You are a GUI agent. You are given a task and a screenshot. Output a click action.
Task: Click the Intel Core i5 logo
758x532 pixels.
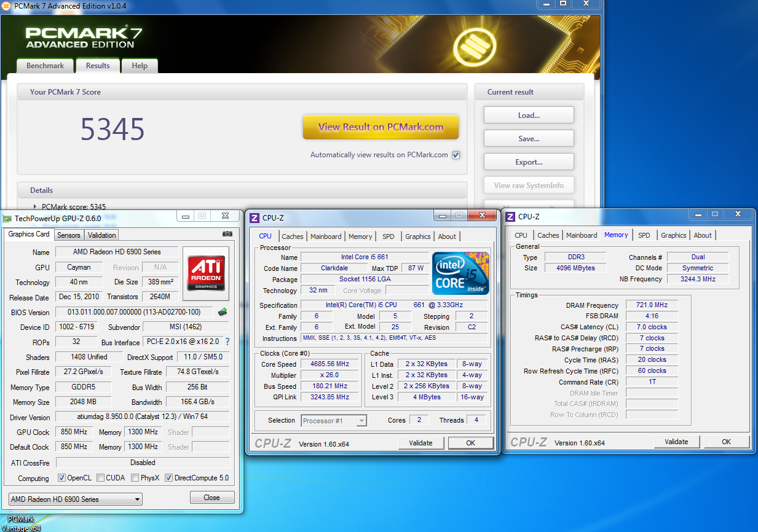[x=460, y=273]
